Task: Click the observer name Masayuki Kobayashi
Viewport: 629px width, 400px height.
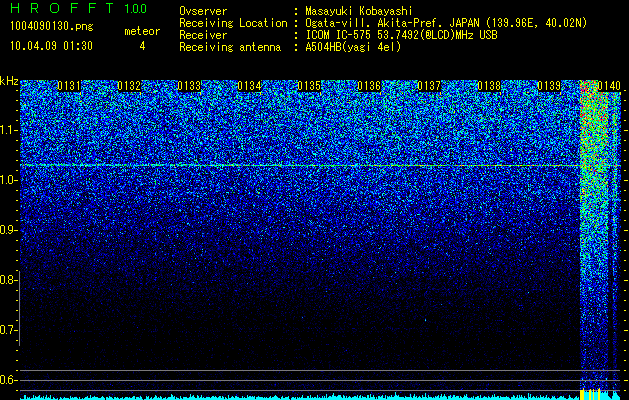Action: (x=359, y=11)
